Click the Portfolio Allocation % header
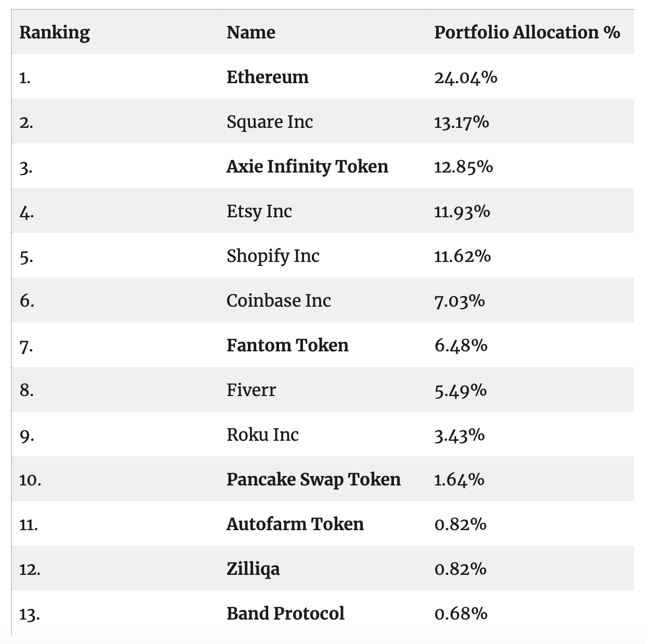This screenshot has height=644, width=646. pos(527,32)
